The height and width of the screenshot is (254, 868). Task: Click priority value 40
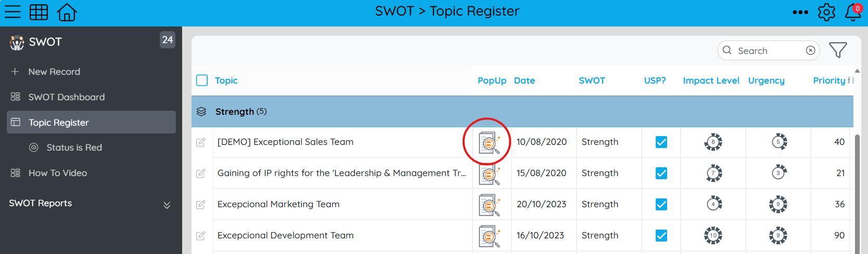[839, 142]
